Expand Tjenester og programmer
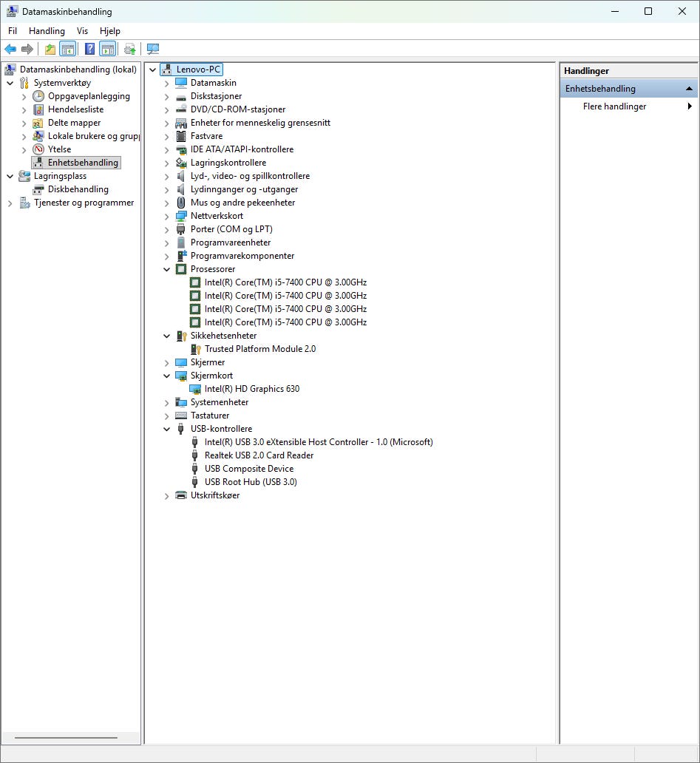 click(x=10, y=203)
